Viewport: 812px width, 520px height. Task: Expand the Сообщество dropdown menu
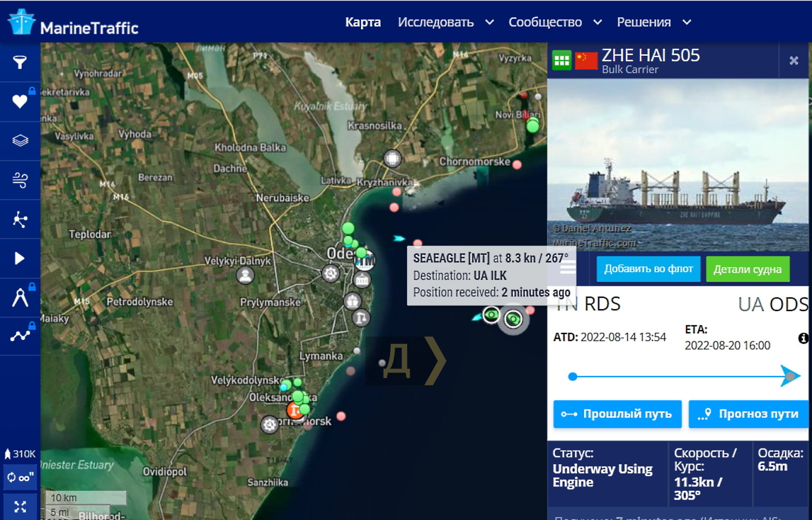click(555, 22)
